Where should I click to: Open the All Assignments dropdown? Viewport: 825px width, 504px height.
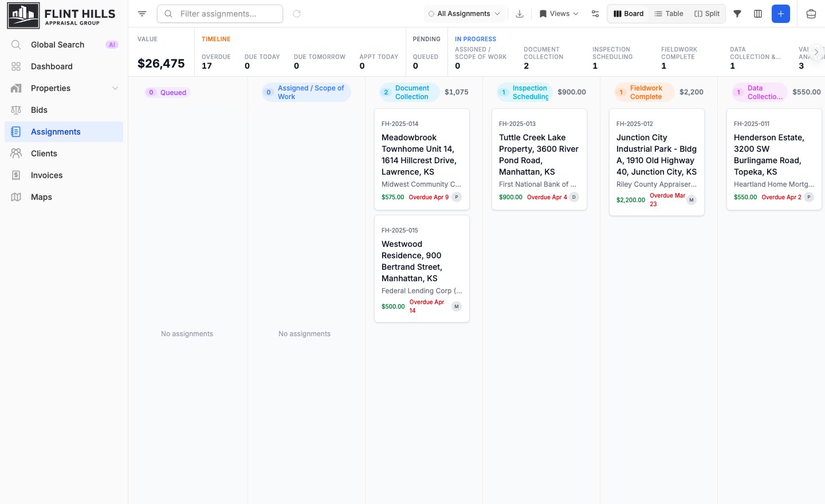point(464,14)
